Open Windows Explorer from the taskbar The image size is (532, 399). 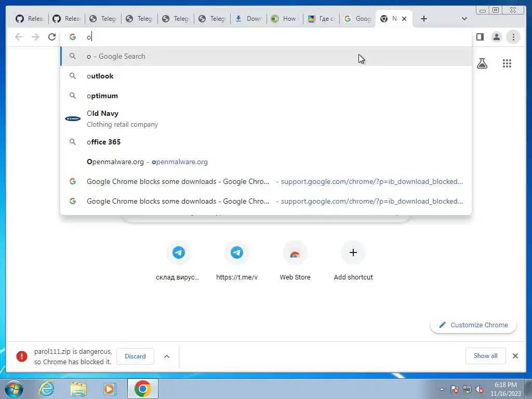(78, 389)
